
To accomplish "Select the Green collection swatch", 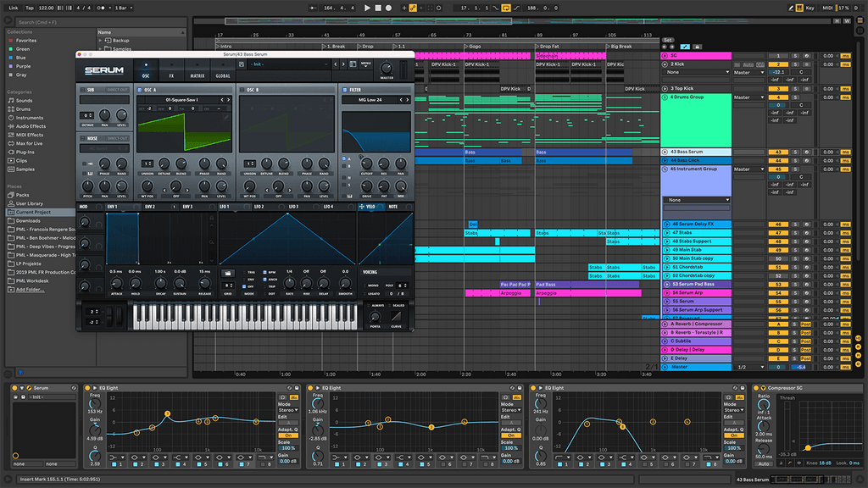I will point(10,49).
